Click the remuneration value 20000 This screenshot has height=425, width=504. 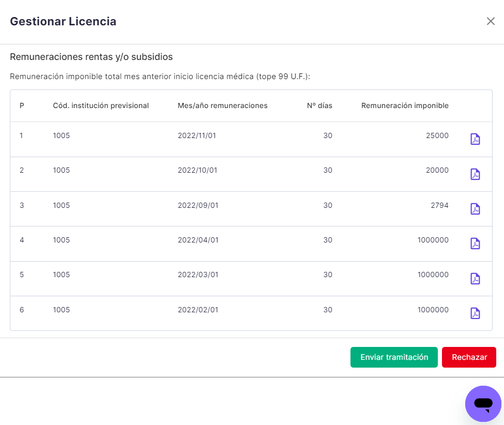(437, 170)
